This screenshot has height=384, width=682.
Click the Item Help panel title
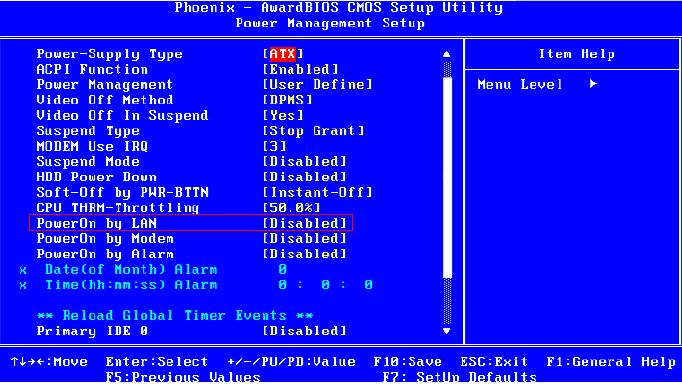point(577,54)
